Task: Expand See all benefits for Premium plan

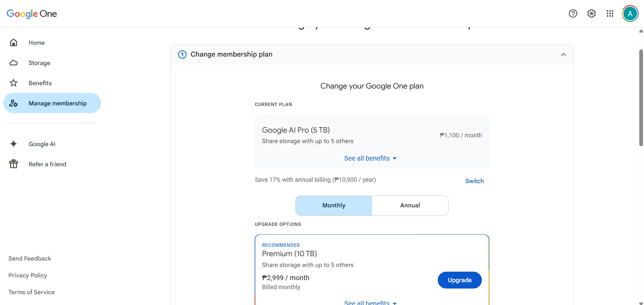Action: [370, 303]
